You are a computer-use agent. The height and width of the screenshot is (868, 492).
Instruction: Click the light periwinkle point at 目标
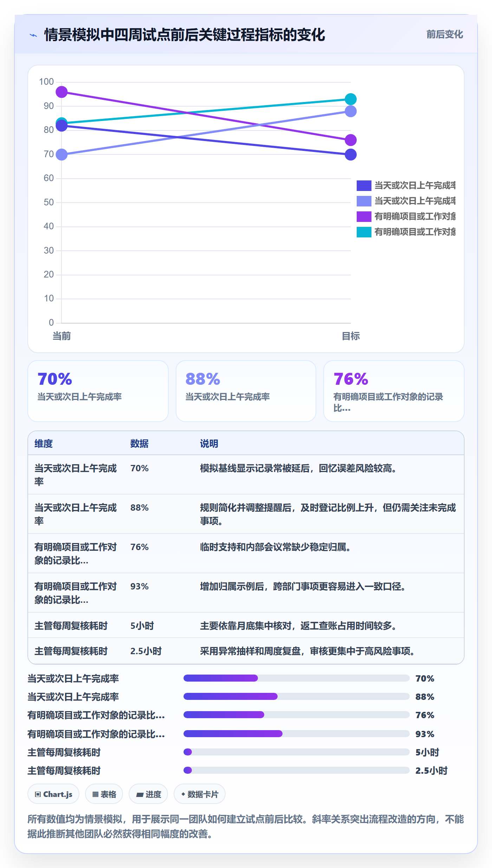[x=351, y=111]
